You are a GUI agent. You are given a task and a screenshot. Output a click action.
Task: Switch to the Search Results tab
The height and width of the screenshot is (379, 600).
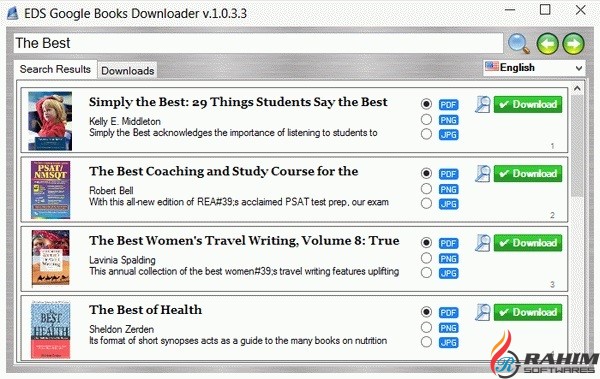tap(55, 69)
